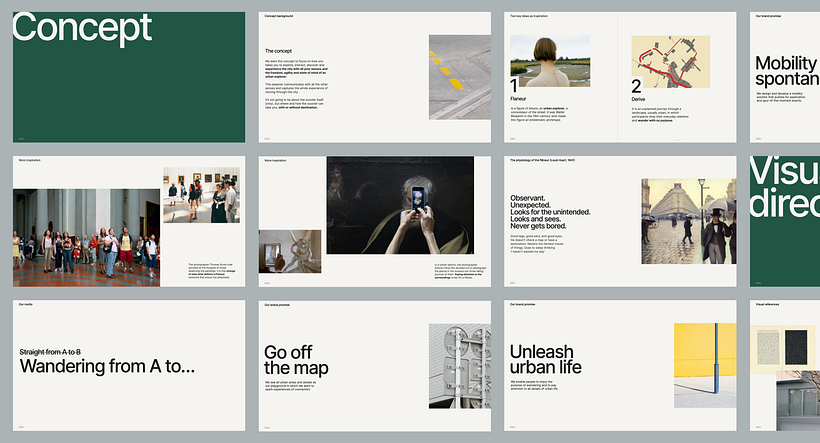Click the rainy Paris street painting

coord(689,221)
